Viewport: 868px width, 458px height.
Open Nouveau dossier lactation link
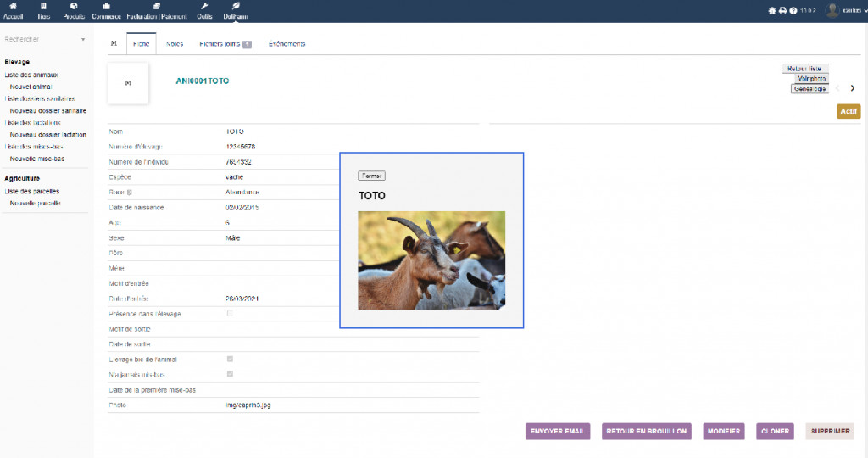pyautogui.click(x=47, y=135)
